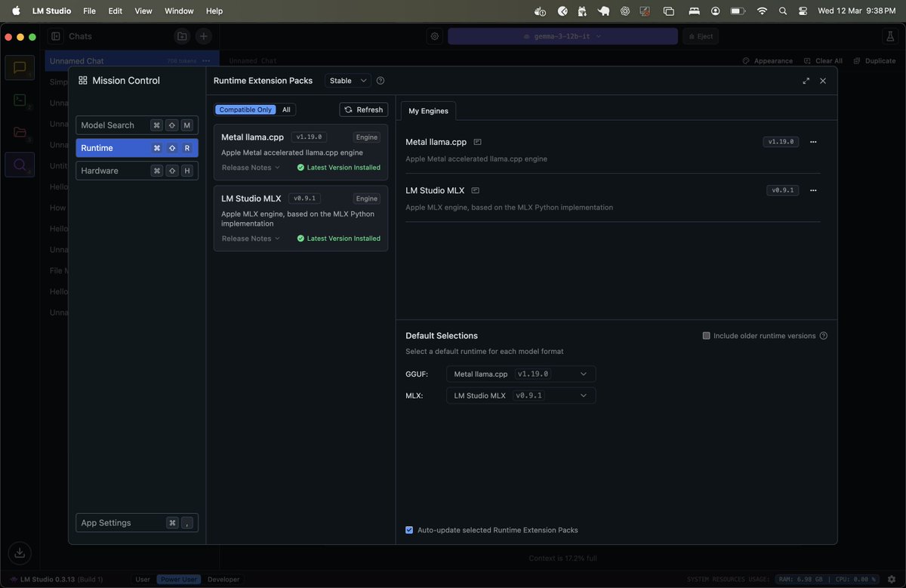Open the View menu
Screen dimensions: 906x588
coord(143,11)
